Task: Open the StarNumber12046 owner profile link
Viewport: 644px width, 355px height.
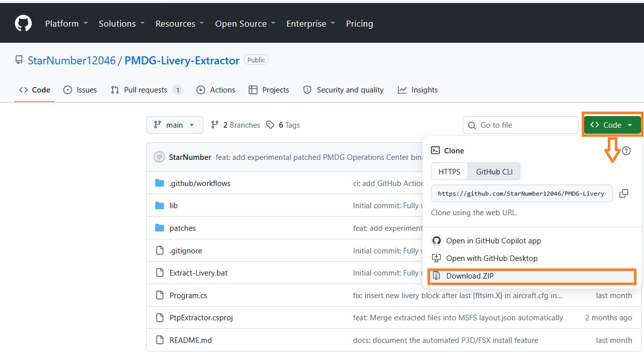Action: [71, 60]
